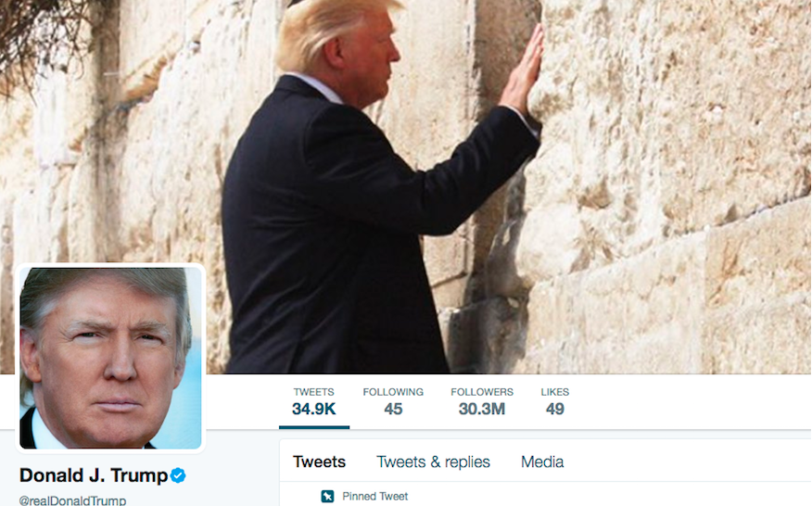The height and width of the screenshot is (506, 812).
Task: Click the @realDonaldTrump handle
Action: (x=72, y=500)
